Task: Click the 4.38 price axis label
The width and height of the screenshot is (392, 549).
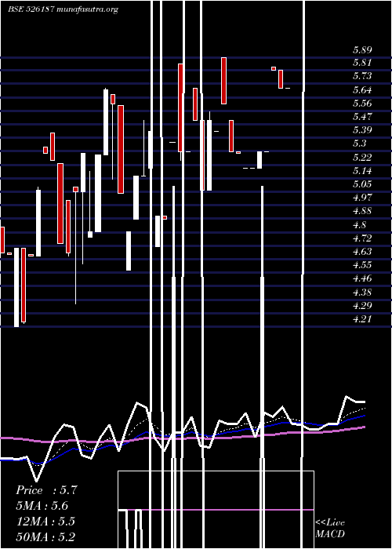Action: [362, 293]
